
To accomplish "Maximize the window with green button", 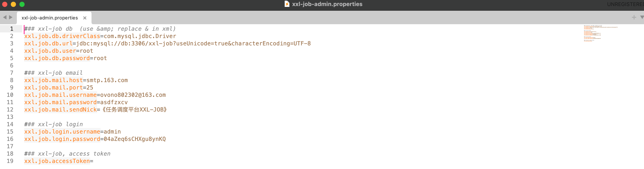I will (x=22, y=4).
